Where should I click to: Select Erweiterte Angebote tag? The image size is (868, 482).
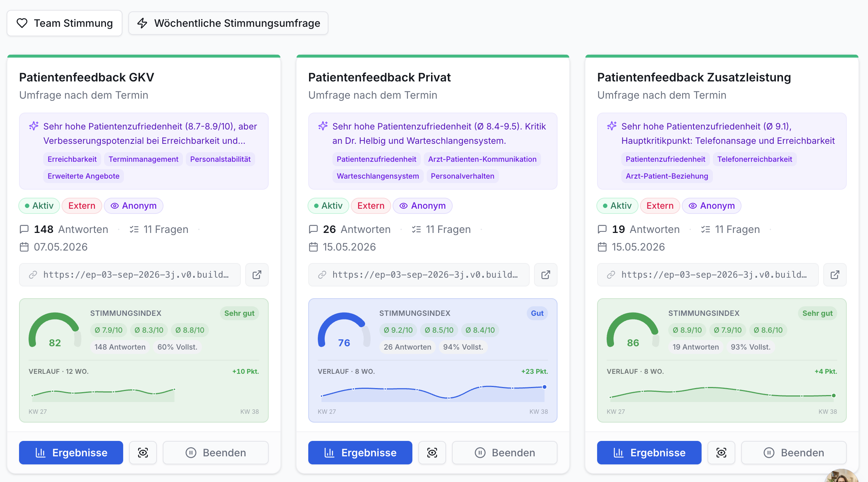click(84, 176)
